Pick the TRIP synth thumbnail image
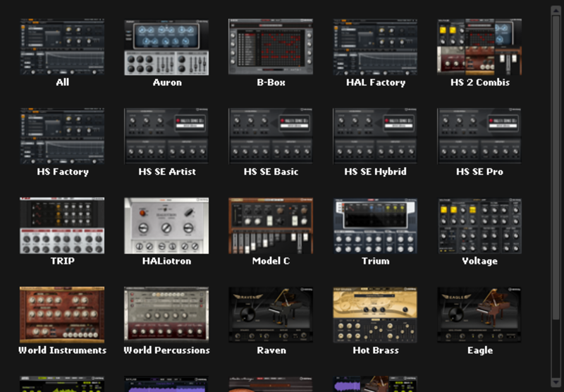564x392 pixels. 62,226
